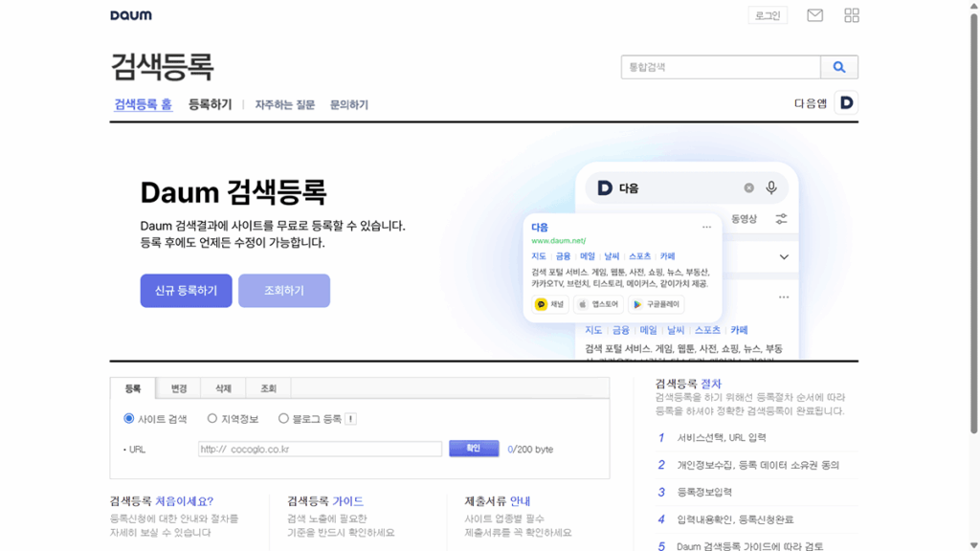
Task: Open the 검색등록 처음이세요? link
Action: click(161, 501)
